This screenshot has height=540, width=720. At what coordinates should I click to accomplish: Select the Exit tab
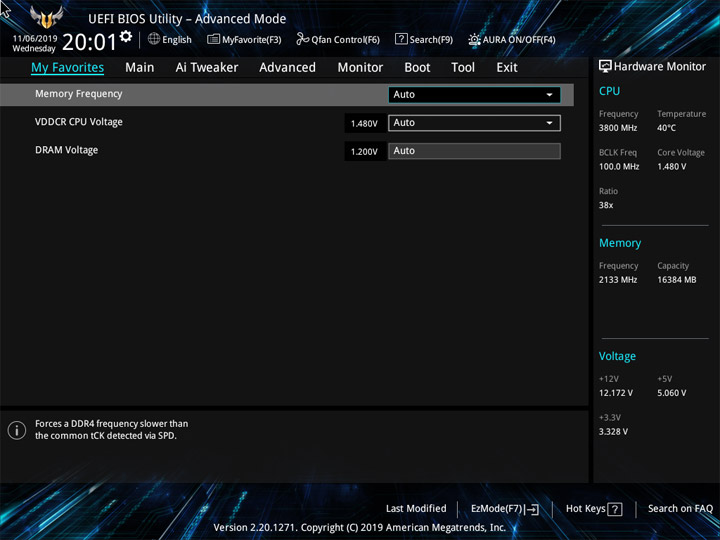click(506, 68)
